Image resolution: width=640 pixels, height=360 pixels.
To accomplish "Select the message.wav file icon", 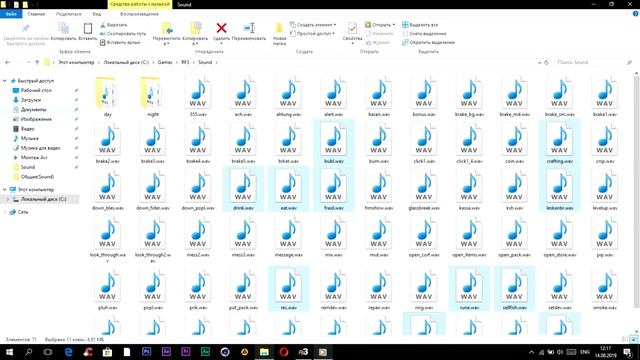I will [x=288, y=233].
